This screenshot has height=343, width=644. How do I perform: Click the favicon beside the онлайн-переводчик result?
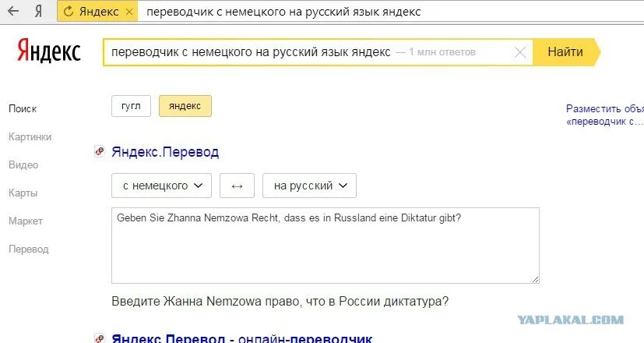coord(100,338)
